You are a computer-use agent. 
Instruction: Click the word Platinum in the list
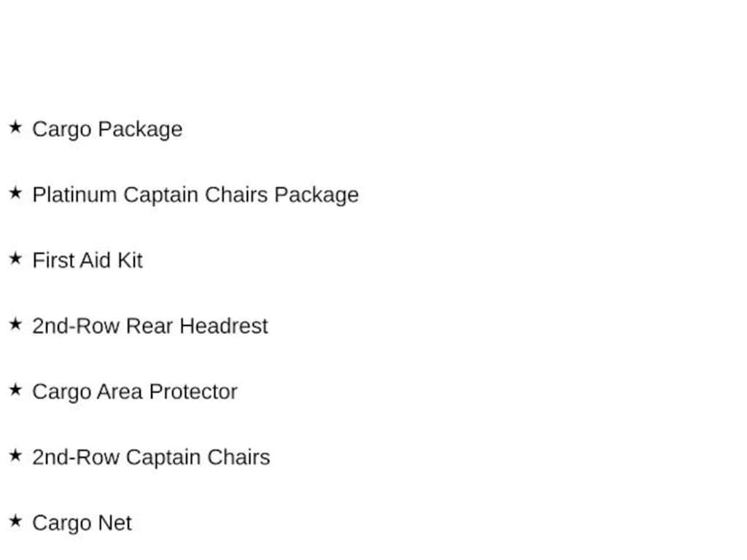pyautogui.click(x=74, y=195)
